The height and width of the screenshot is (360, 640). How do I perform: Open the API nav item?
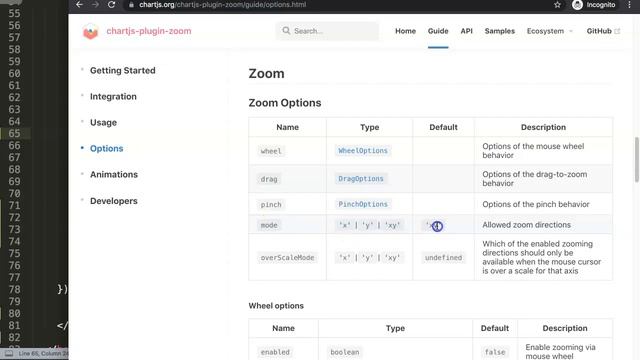click(x=467, y=31)
